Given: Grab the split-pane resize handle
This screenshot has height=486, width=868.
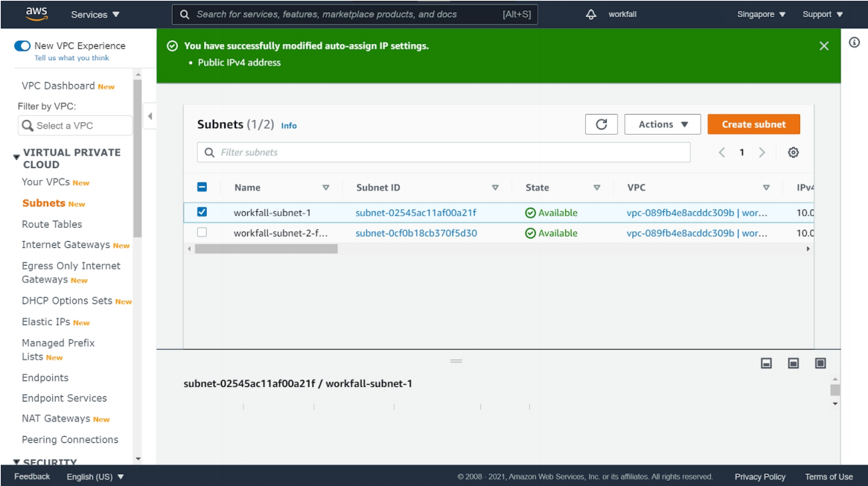Looking at the screenshot, I should (x=456, y=361).
